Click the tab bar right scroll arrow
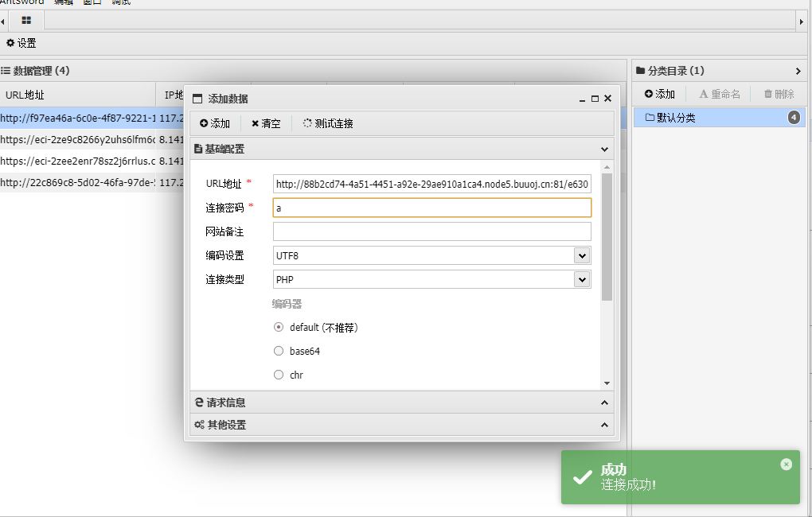This screenshot has height=517, width=812. [x=802, y=21]
